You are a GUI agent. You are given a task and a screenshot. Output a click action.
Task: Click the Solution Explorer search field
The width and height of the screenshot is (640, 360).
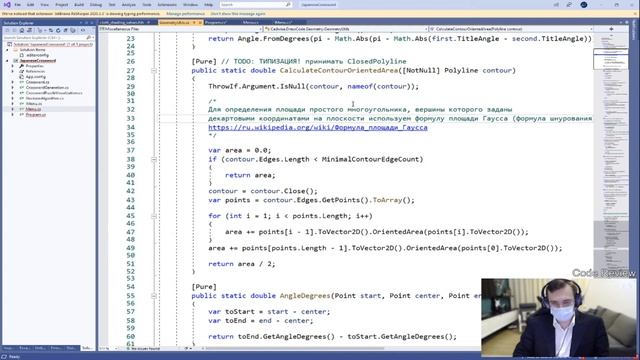coord(48,38)
